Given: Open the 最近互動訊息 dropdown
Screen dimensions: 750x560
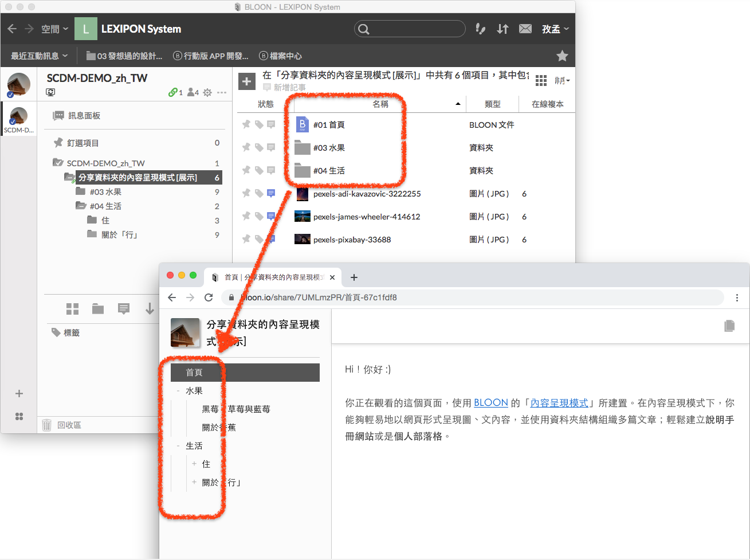Looking at the screenshot, I should 39,56.
